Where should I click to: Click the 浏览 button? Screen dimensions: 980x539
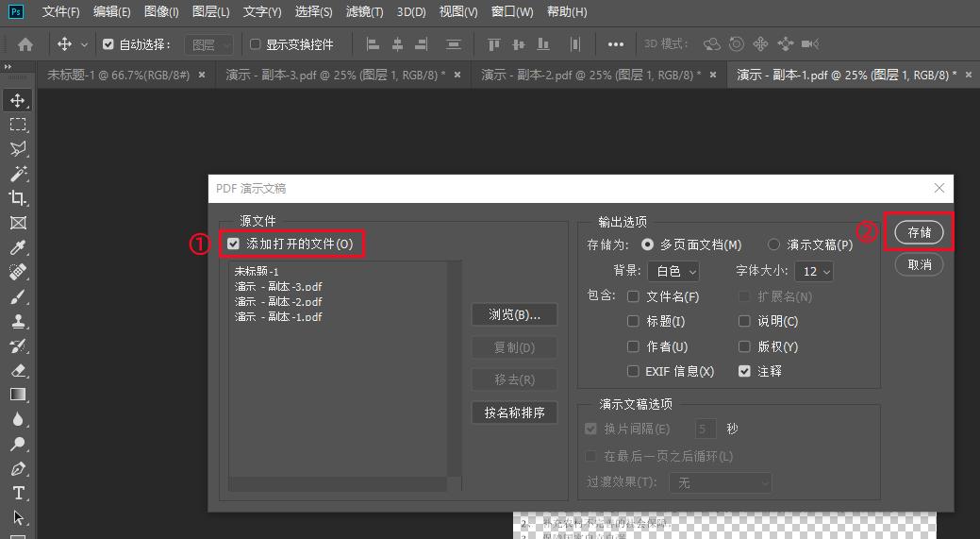pos(514,314)
